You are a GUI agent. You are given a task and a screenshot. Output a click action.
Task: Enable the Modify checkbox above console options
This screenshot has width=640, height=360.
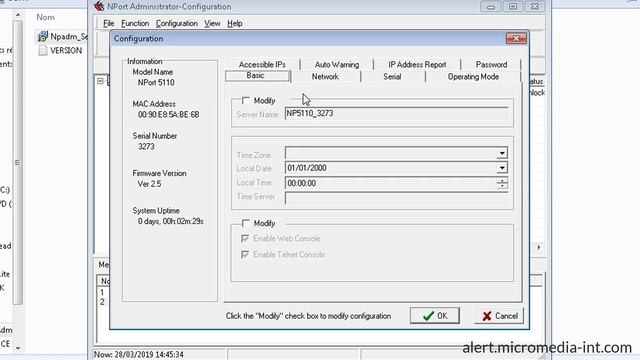(245, 223)
